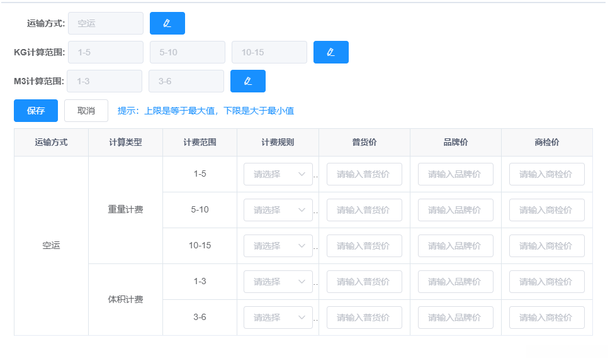615x364 pixels.
Task: Open the 请选择 dropdown in the 1-3 volume row
Action: tap(278, 281)
